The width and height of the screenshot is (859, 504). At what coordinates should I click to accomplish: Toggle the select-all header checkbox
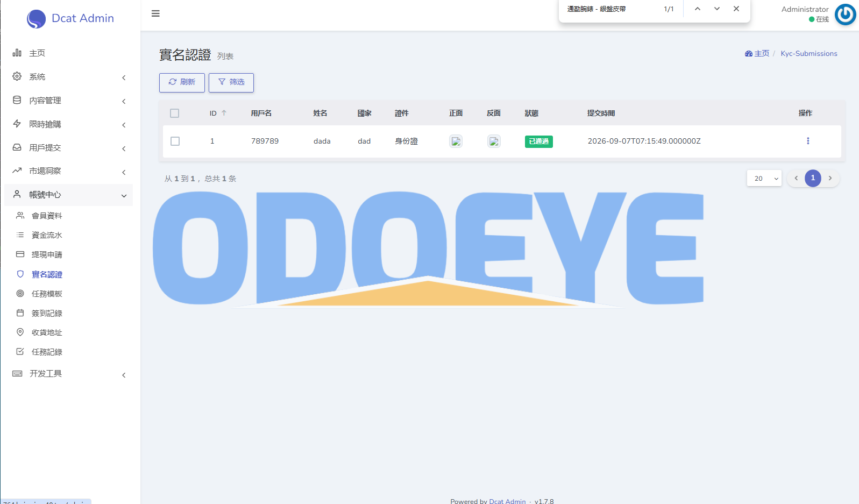click(x=174, y=113)
